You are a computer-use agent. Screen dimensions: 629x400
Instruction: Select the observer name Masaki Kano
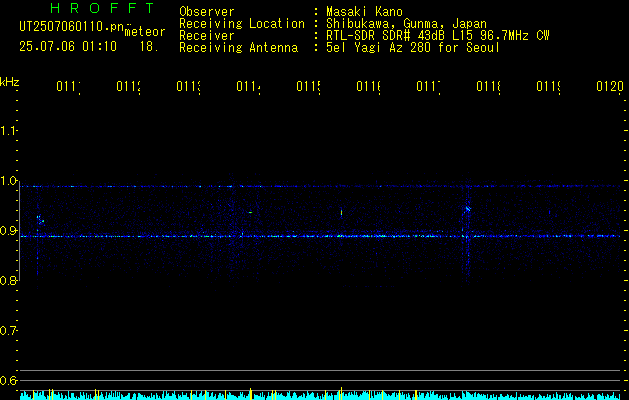(364, 11)
